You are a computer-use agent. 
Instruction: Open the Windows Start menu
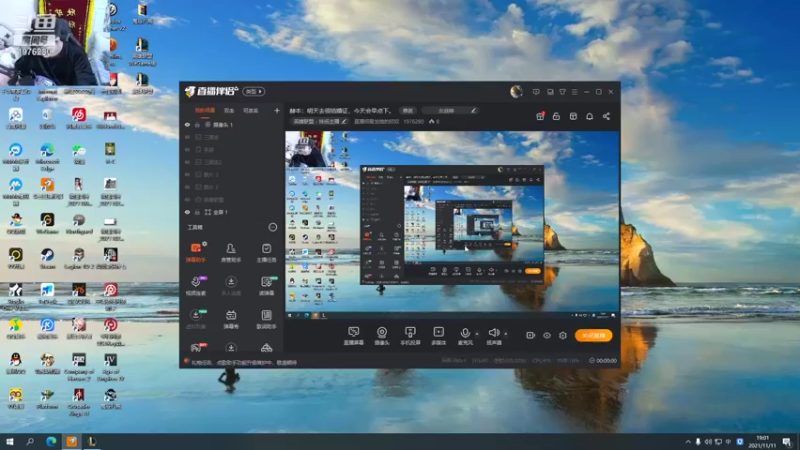(9, 442)
